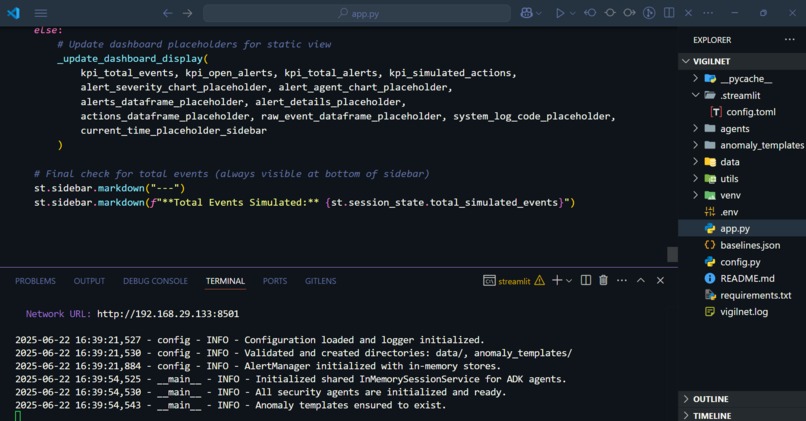This screenshot has width=806, height=421.
Task: Open the editor More Actions ellipsis menu
Action: pyautogui.click(x=708, y=13)
